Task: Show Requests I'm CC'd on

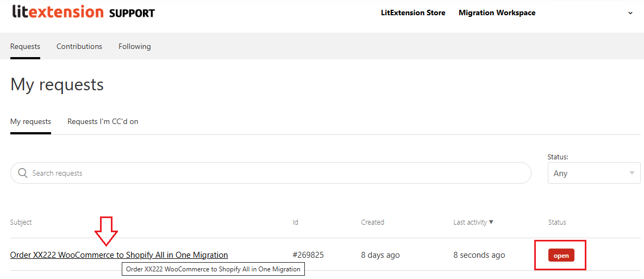Action: (x=103, y=121)
